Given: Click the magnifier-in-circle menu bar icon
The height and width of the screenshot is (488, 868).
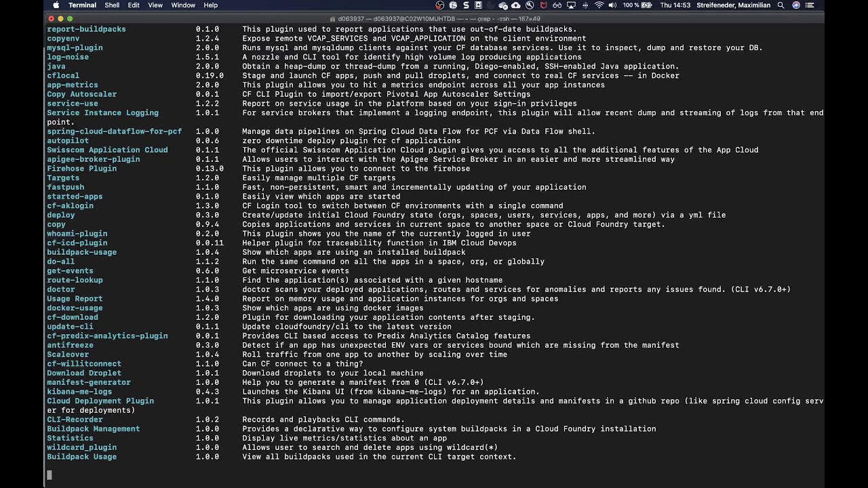Looking at the screenshot, I should tap(530, 5).
